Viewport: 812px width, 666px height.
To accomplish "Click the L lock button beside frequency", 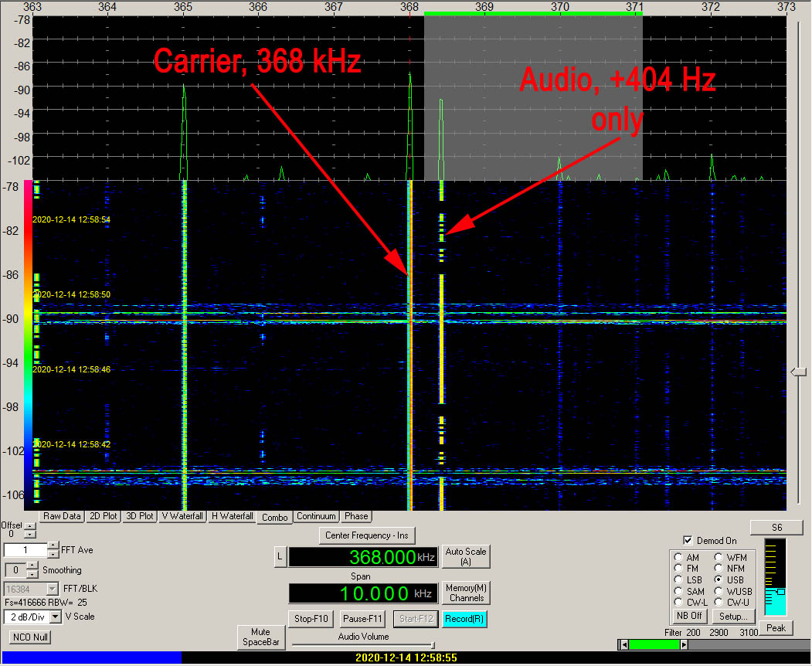I will coord(280,557).
